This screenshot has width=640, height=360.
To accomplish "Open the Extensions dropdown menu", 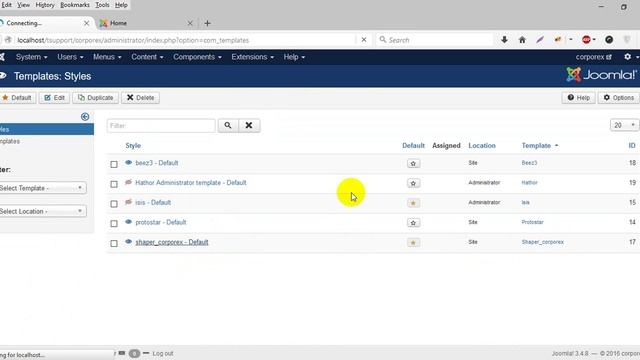I will coord(252,57).
